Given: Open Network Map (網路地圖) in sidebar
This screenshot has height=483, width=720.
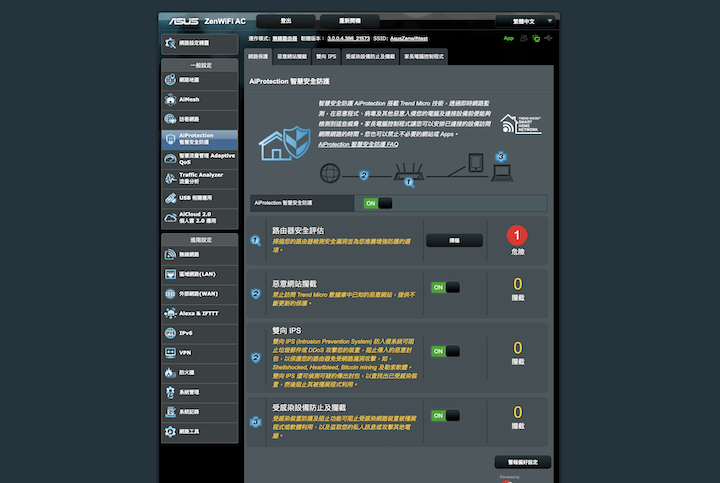Looking at the screenshot, I should [199, 80].
